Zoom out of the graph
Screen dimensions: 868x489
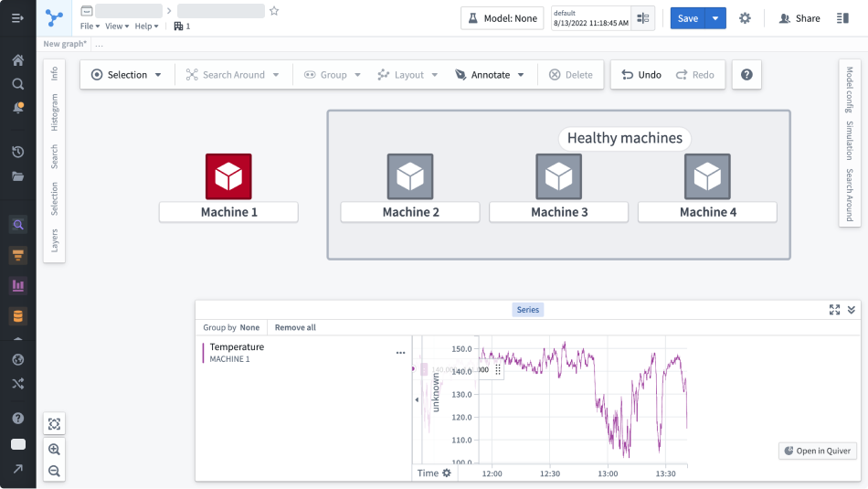[x=54, y=471]
